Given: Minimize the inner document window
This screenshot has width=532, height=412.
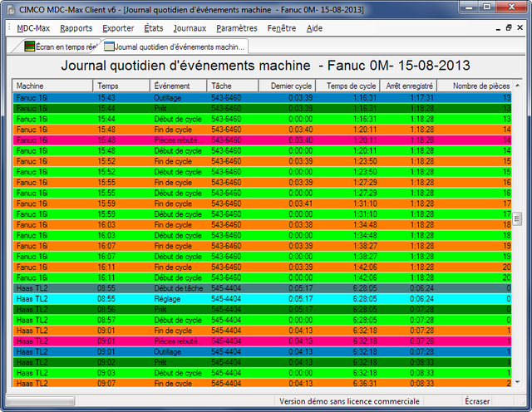Looking at the screenshot, I should (498, 28).
